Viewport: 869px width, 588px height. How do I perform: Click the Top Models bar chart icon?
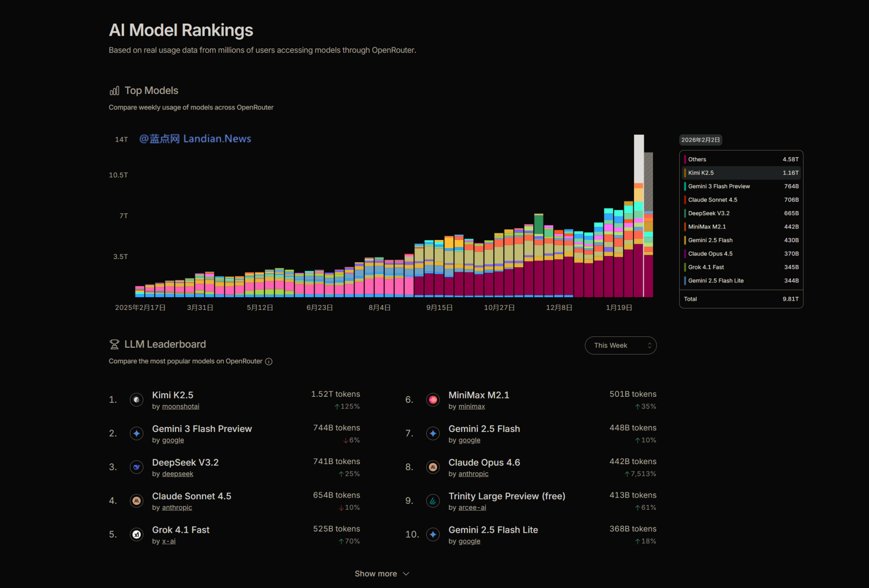click(114, 91)
